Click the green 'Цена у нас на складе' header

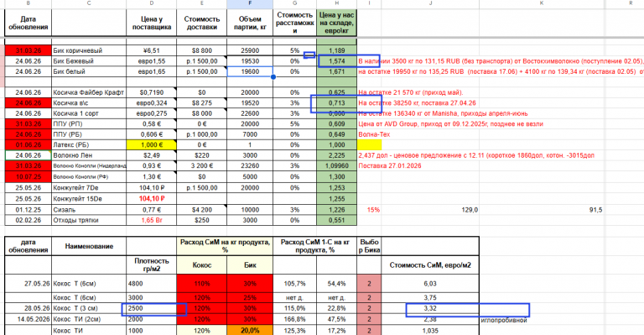coord(337,23)
